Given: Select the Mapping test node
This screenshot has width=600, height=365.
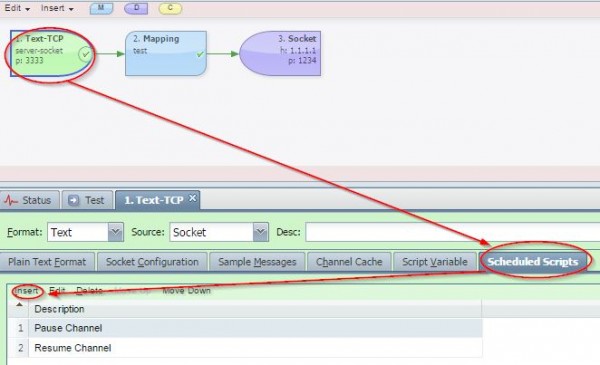Looking at the screenshot, I should 166,54.
